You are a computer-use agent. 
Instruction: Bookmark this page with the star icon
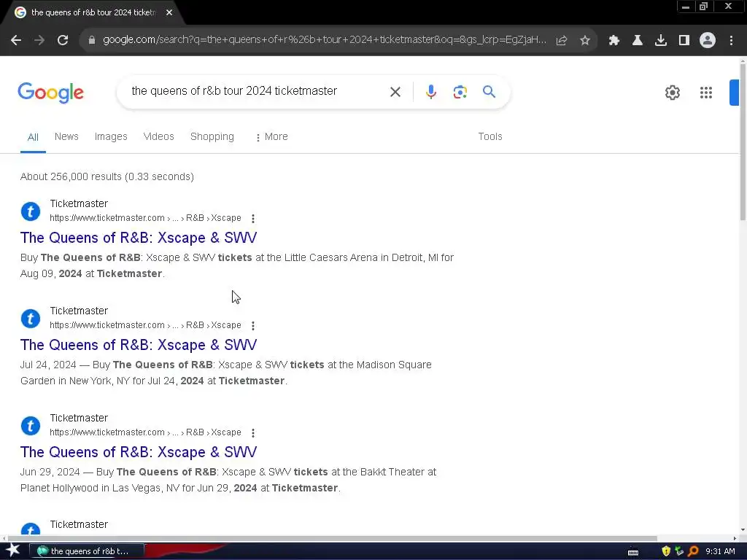click(x=585, y=41)
